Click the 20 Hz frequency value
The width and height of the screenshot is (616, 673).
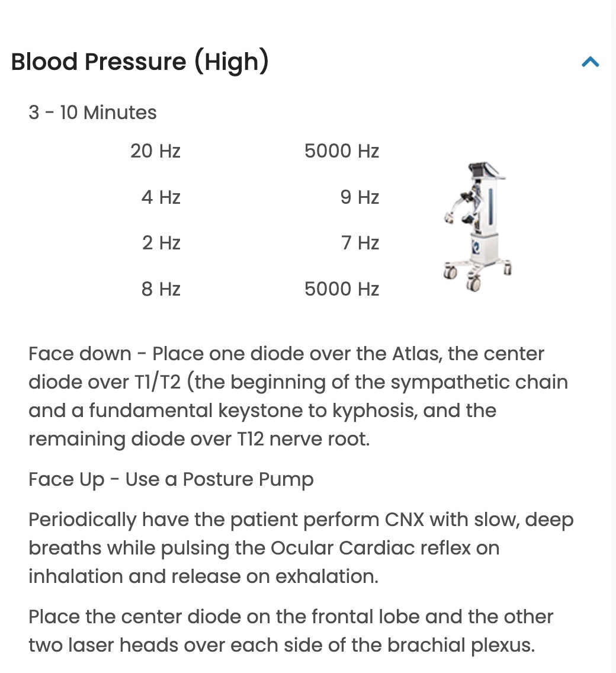(155, 151)
